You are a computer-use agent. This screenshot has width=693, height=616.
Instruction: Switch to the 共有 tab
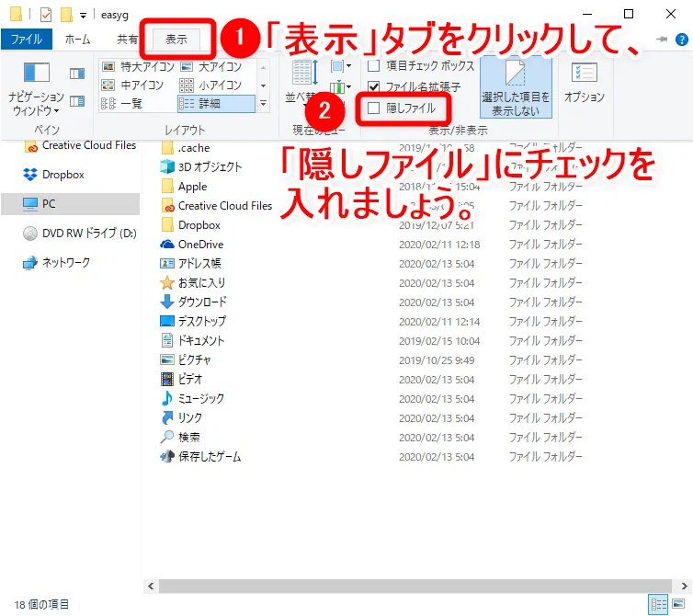pos(127,40)
